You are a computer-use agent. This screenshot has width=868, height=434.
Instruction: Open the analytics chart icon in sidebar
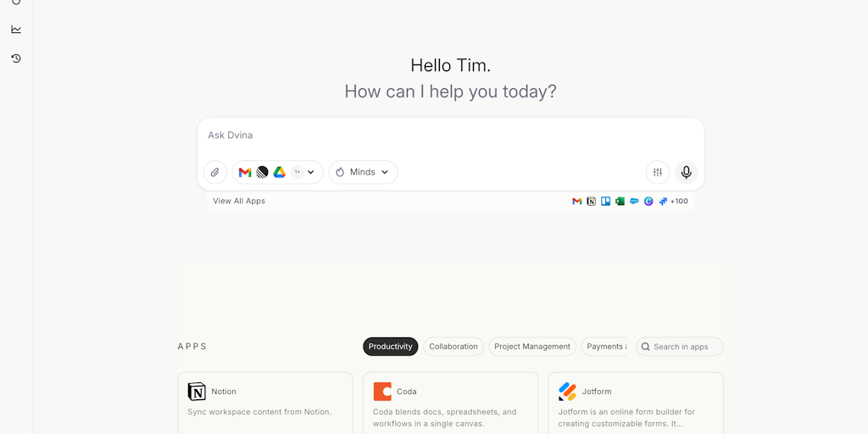(16, 30)
